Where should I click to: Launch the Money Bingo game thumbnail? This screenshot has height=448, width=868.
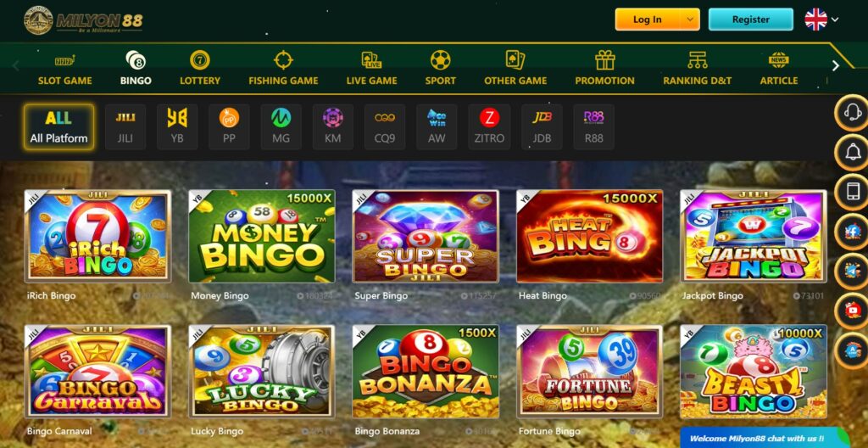262,237
